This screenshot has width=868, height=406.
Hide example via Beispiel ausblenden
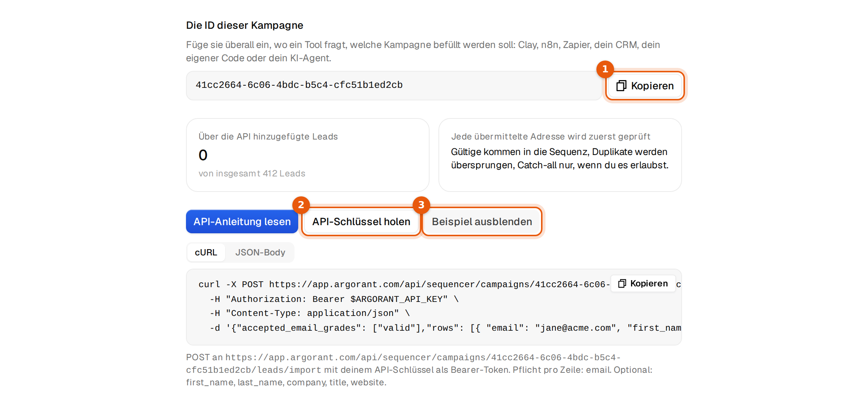click(482, 221)
